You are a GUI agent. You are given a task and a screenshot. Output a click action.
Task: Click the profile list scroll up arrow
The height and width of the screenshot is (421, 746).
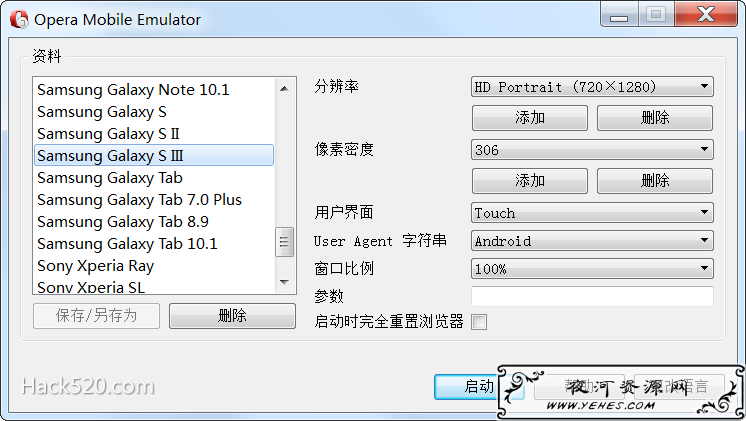285,88
